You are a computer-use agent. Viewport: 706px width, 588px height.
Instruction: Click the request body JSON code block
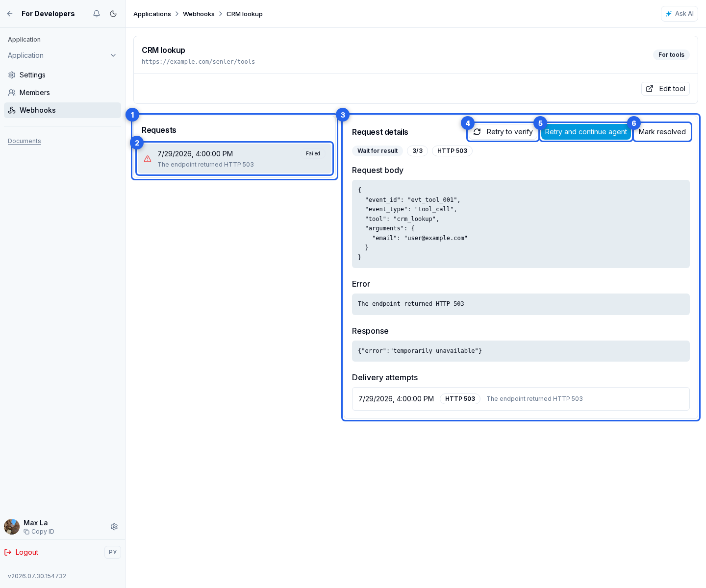click(x=521, y=224)
